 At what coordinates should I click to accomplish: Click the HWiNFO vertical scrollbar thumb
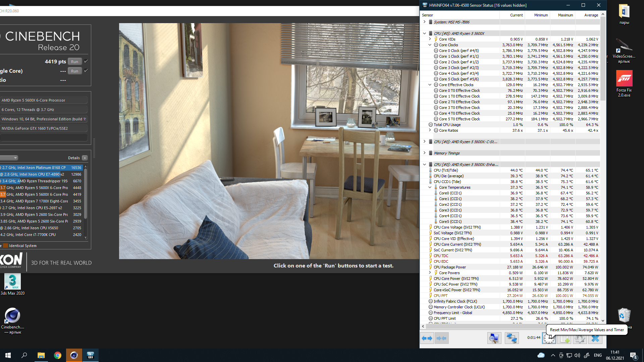[x=603, y=59]
